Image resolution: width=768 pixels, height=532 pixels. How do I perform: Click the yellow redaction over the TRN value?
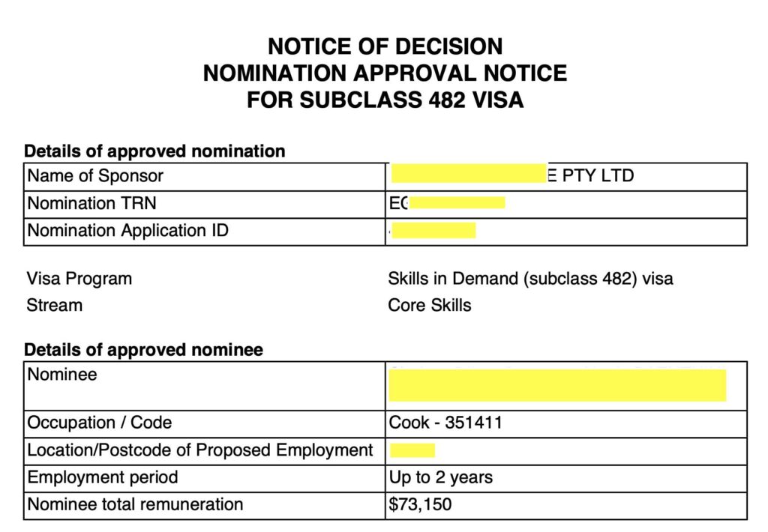(457, 202)
